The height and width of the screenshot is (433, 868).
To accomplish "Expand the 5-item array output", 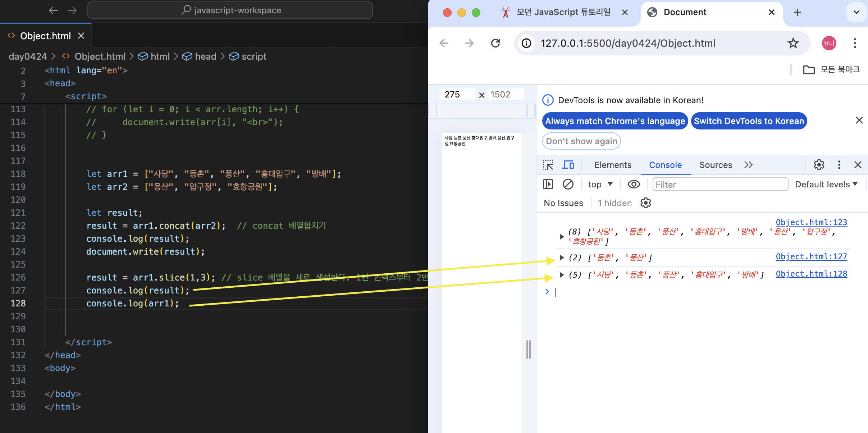I will click(x=562, y=275).
